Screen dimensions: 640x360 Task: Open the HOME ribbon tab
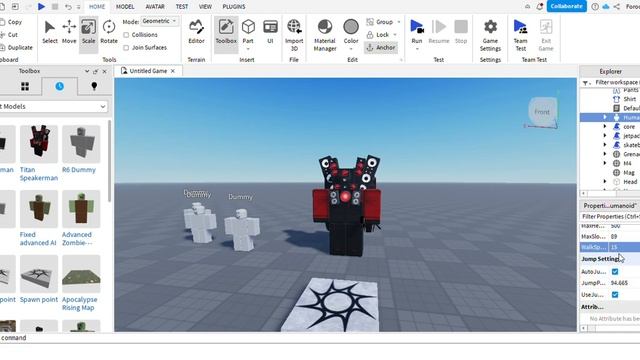(x=97, y=7)
